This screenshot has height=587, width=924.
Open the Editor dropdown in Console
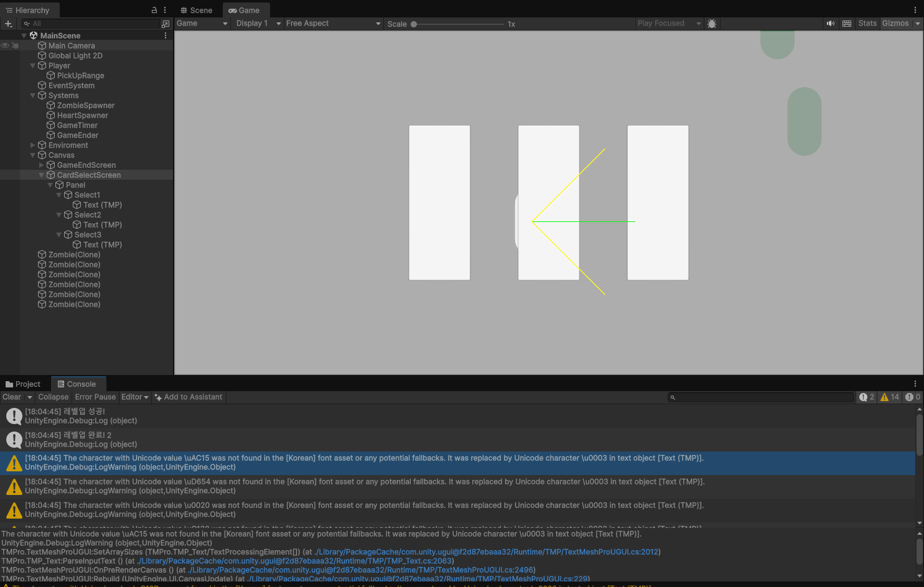point(135,397)
